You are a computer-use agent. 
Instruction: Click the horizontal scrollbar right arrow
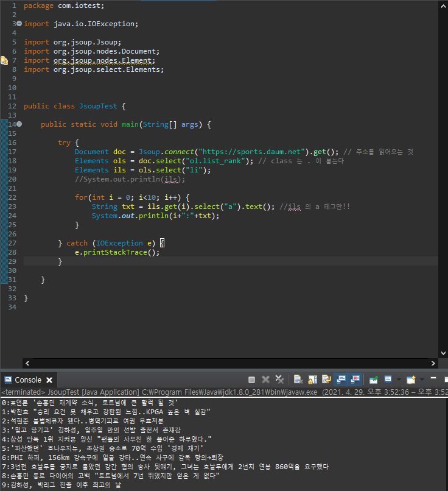(433, 363)
